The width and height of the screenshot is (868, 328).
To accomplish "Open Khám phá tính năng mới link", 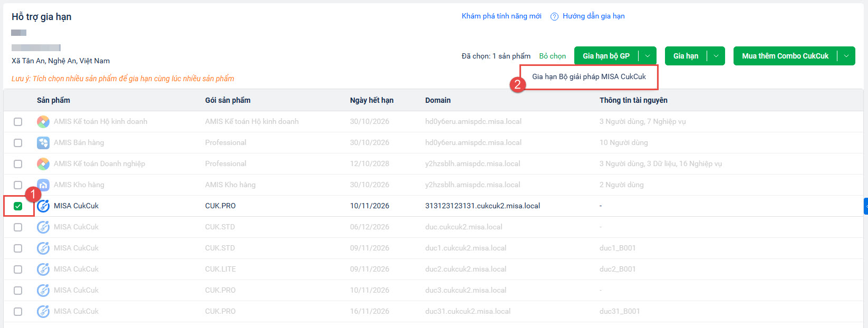I will coord(501,16).
